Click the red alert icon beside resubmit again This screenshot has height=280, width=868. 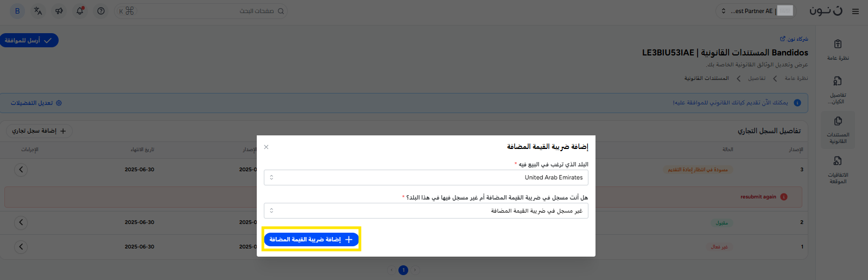pyautogui.click(x=784, y=197)
